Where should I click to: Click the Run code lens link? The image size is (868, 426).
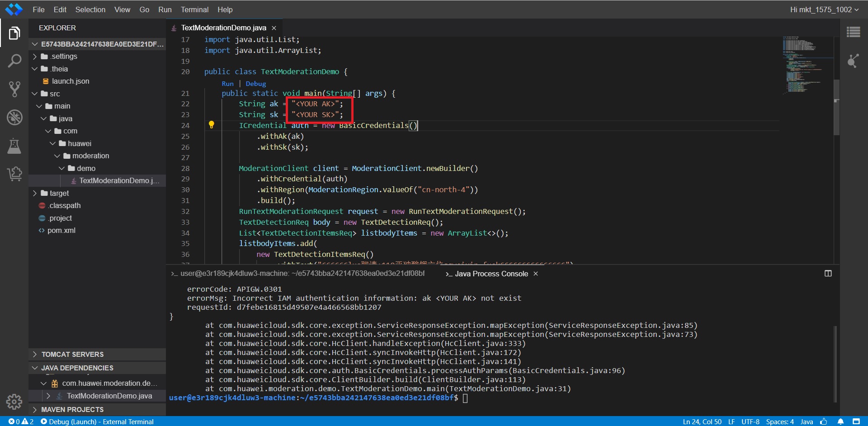point(227,84)
